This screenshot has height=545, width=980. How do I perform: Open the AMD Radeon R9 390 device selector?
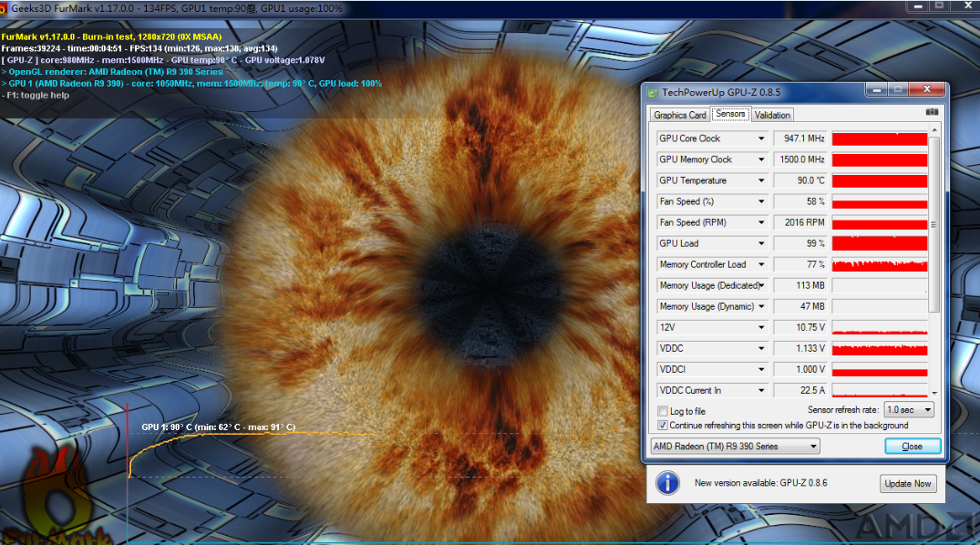click(735, 447)
